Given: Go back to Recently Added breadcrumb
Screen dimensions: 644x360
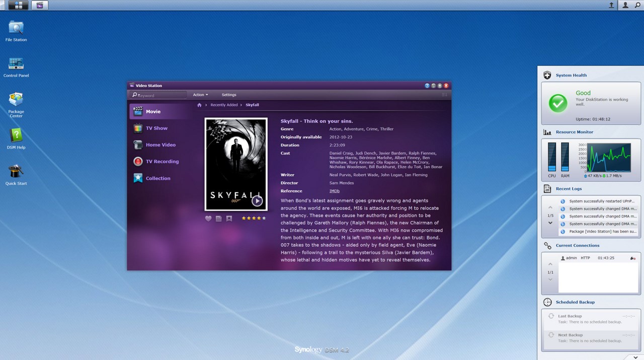Looking at the screenshot, I should click(x=224, y=105).
